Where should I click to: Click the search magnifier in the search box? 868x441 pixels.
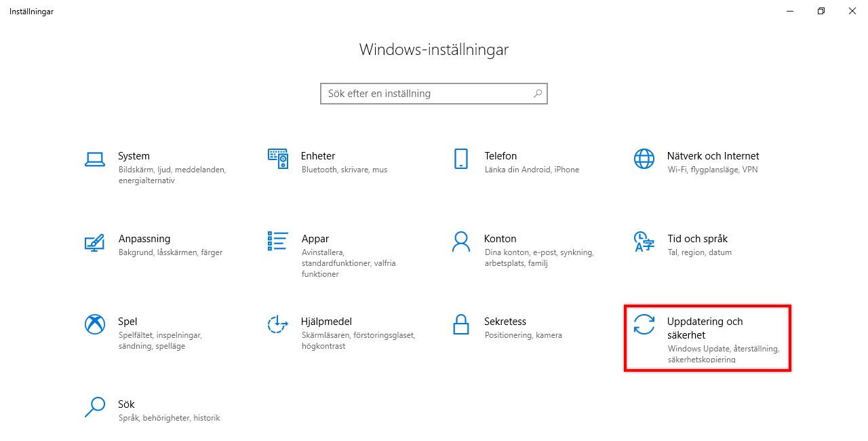538,94
